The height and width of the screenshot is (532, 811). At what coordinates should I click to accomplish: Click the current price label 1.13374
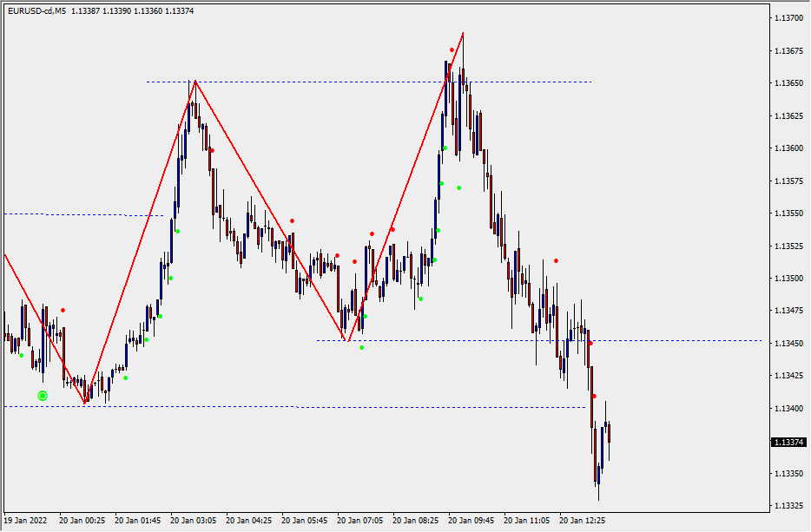point(788,442)
